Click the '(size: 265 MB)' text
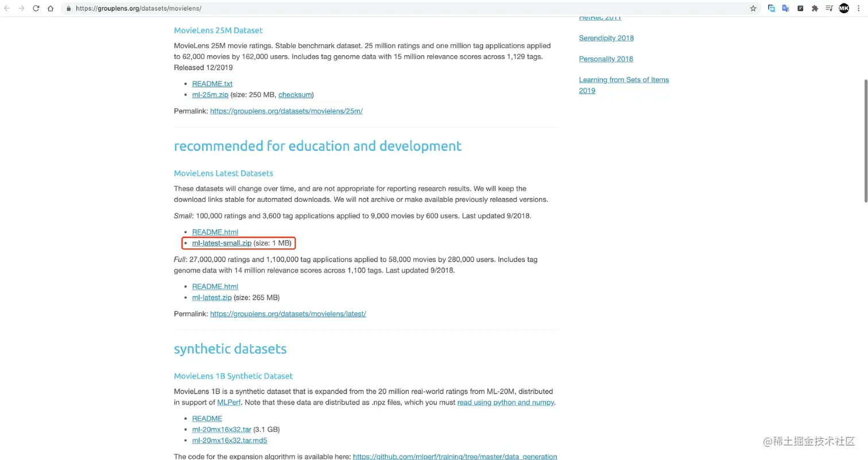868x460 pixels. click(x=257, y=298)
